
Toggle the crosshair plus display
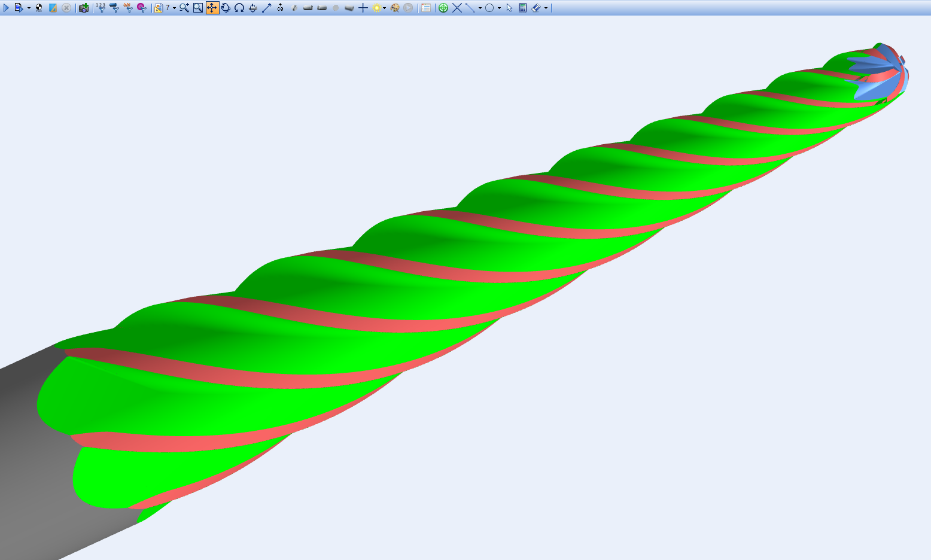[x=363, y=8]
